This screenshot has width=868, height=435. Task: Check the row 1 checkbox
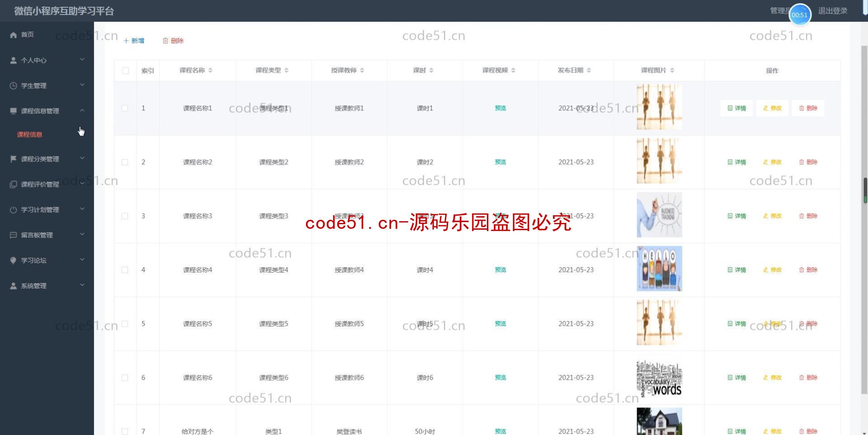point(125,109)
